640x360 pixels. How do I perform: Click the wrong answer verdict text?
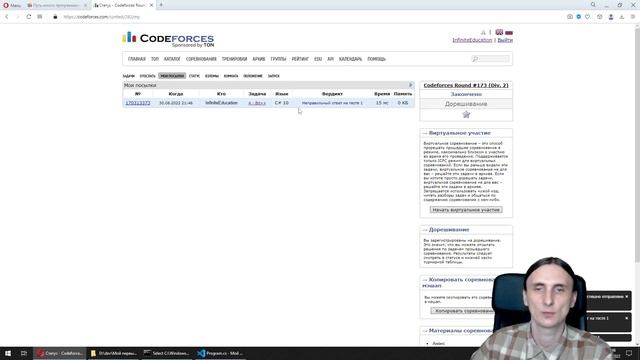(332, 103)
